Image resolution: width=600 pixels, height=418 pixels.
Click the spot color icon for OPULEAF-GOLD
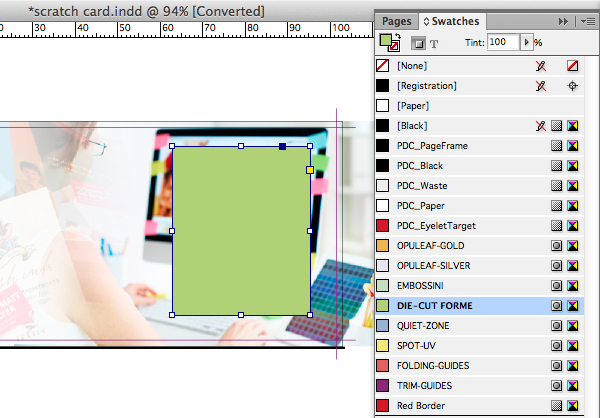click(557, 246)
